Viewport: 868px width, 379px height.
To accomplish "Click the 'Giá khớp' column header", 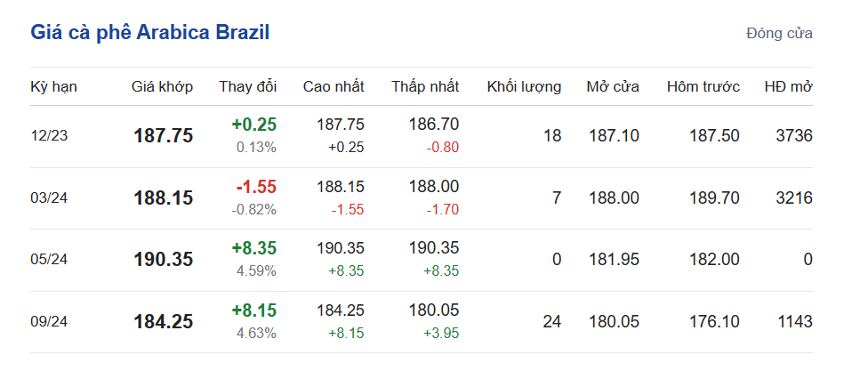I will 162,86.
